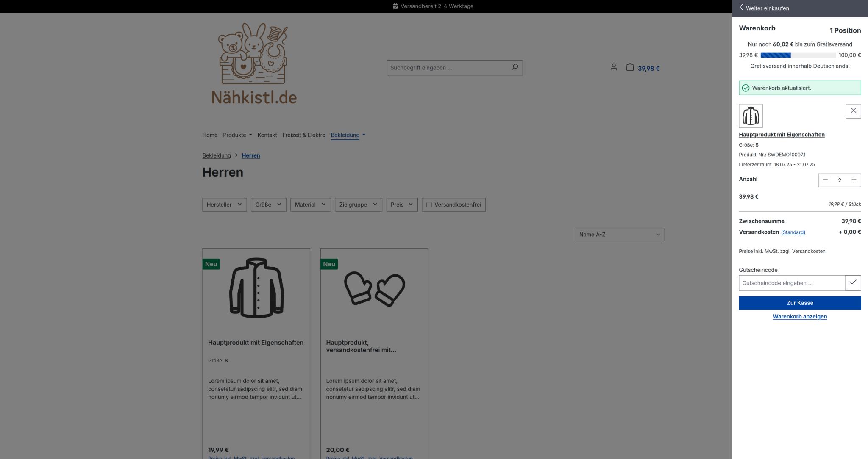Proceed with the Zur Kasse button
868x459 pixels.
pyautogui.click(x=800, y=303)
